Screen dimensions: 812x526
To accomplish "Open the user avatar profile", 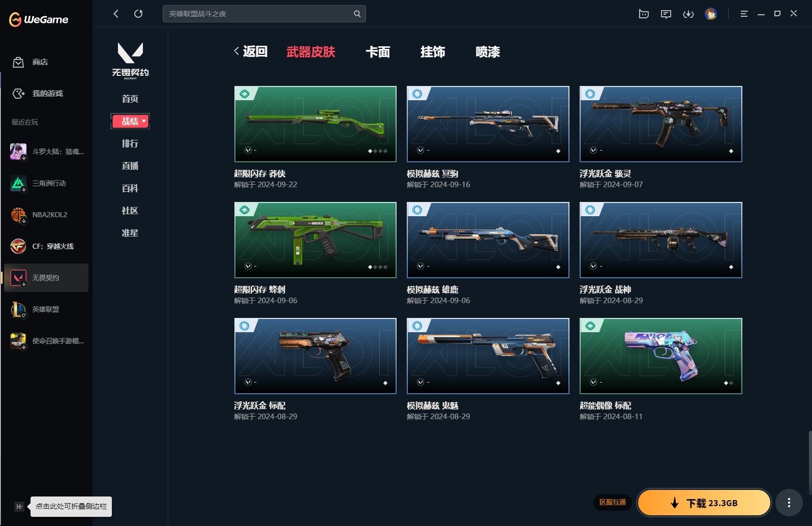I will pos(711,14).
